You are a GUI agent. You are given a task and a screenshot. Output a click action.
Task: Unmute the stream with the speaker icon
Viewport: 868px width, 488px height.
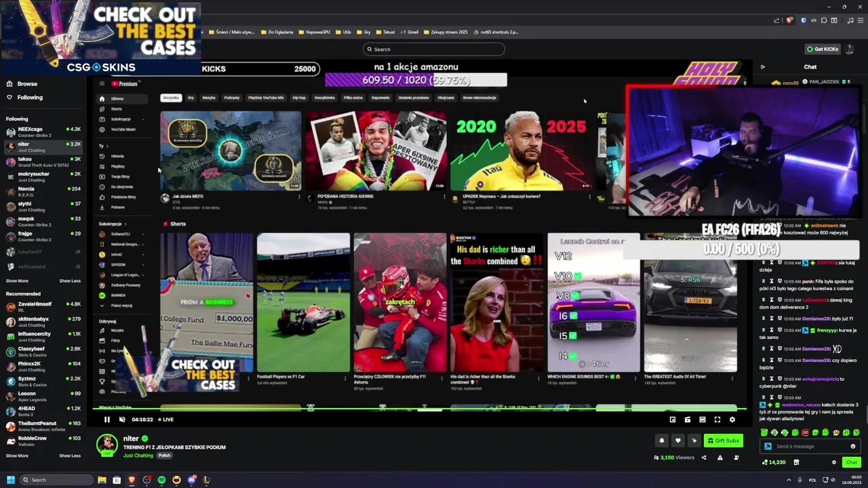click(122, 420)
